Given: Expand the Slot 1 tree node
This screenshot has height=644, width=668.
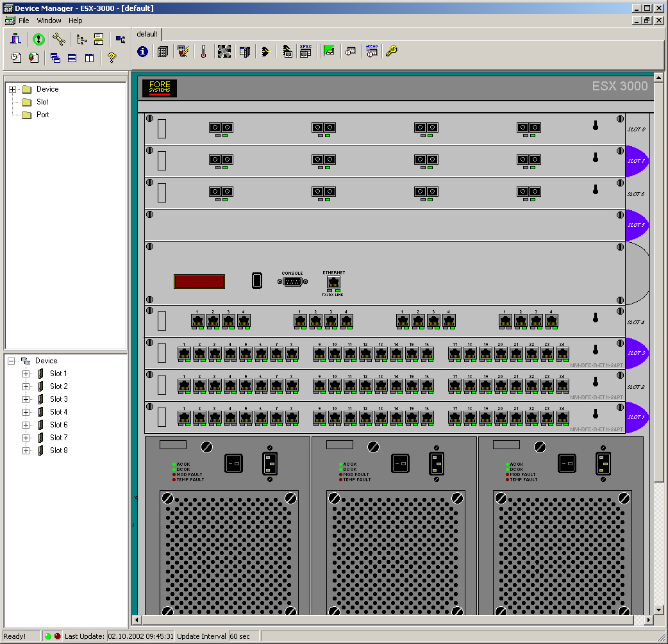Looking at the screenshot, I should coord(26,374).
